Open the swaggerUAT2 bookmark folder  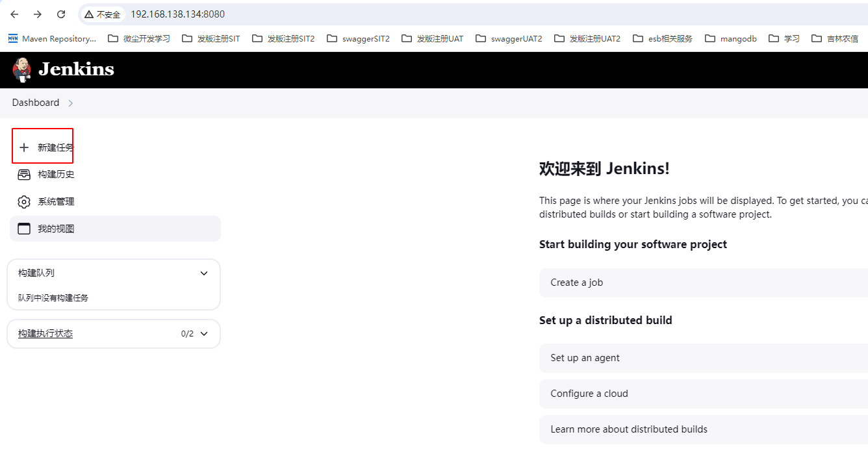coord(509,38)
